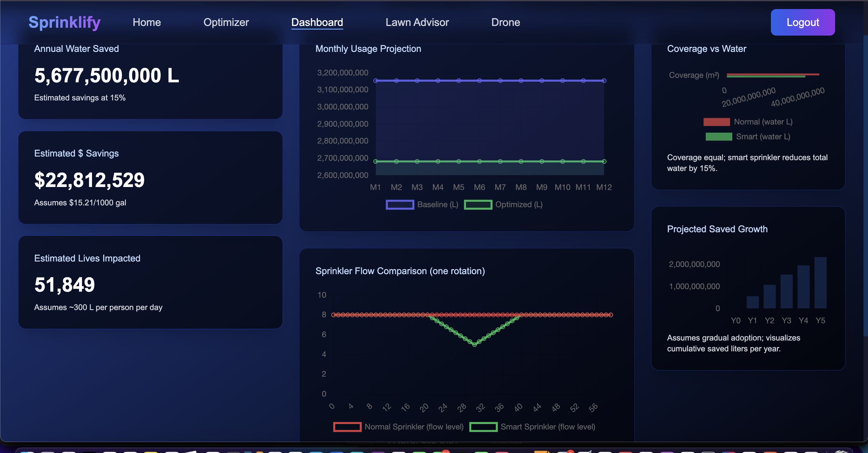This screenshot has height=453, width=868.
Task: Click the Y1 bar in growth chart
Action: [752, 302]
